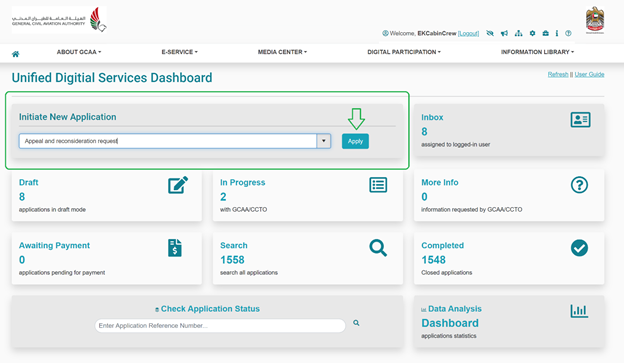
Task: Click the In Progress count 2
Action: tap(223, 197)
